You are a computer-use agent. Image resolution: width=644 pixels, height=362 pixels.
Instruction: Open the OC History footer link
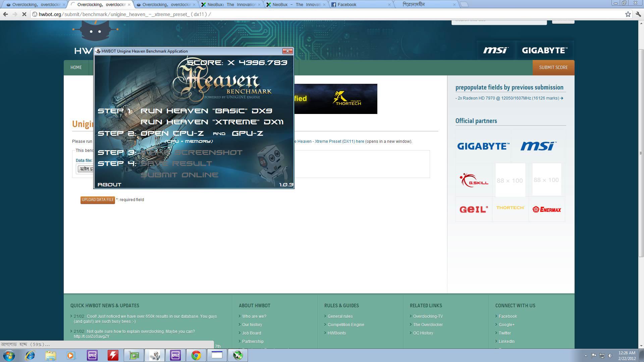423,333
